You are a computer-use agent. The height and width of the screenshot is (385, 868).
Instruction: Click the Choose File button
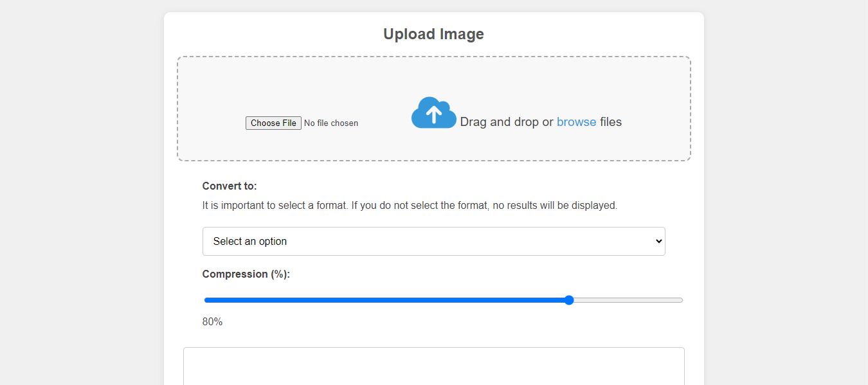[x=273, y=123]
